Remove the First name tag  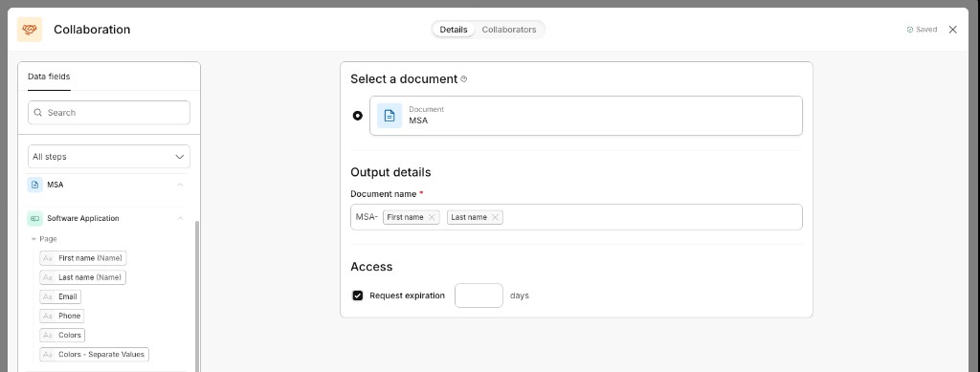(x=432, y=217)
